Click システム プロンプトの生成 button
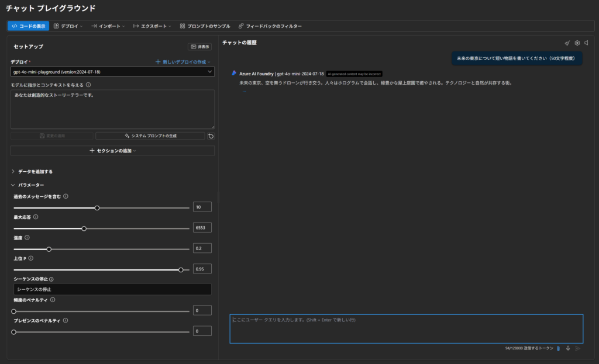This screenshot has height=364, width=599. (150, 136)
